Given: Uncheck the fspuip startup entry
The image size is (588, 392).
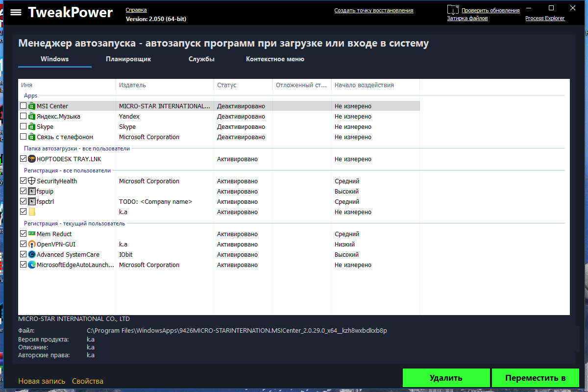Looking at the screenshot, I should tap(23, 192).
